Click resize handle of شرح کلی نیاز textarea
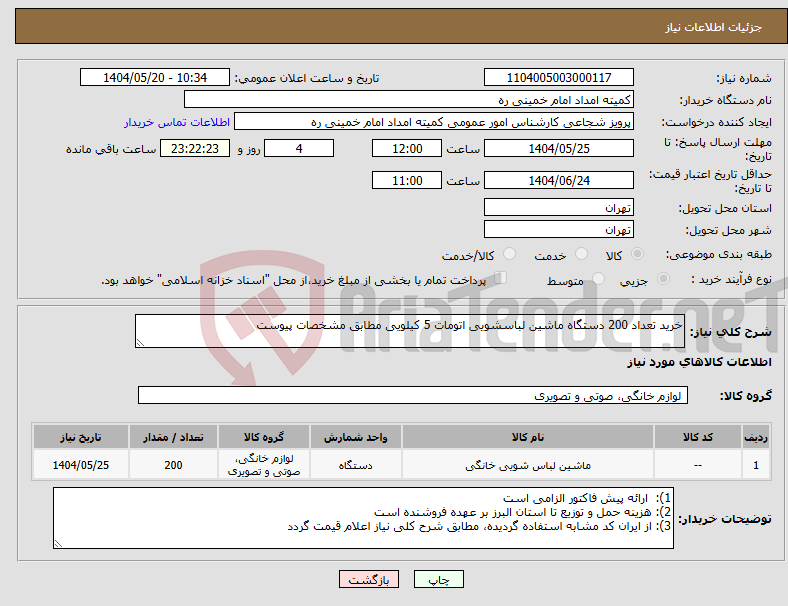This screenshot has height=606, width=788. (x=140, y=343)
